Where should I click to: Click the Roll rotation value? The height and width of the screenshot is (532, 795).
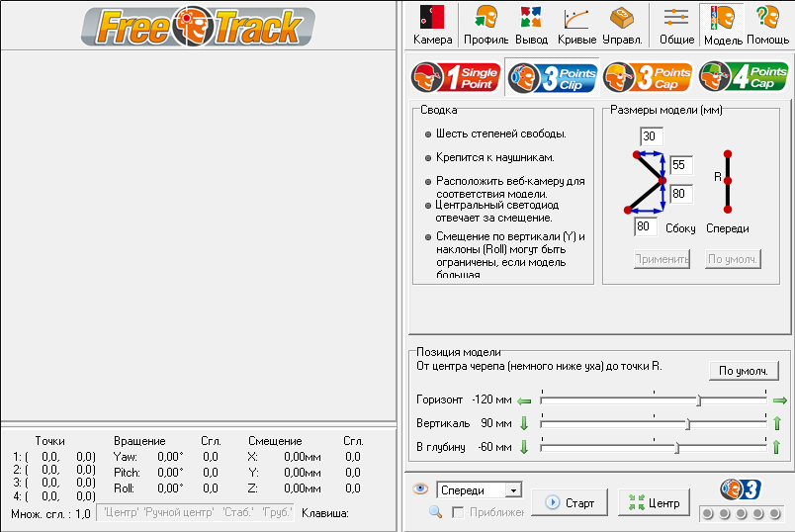(x=170, y=488)
